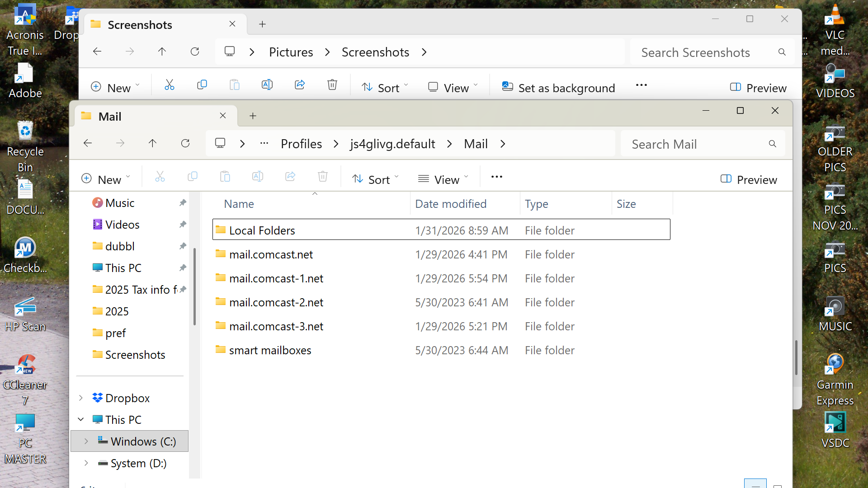Toggle Preview pane in Mail window
868x488 pixels.
coord(749,179)
